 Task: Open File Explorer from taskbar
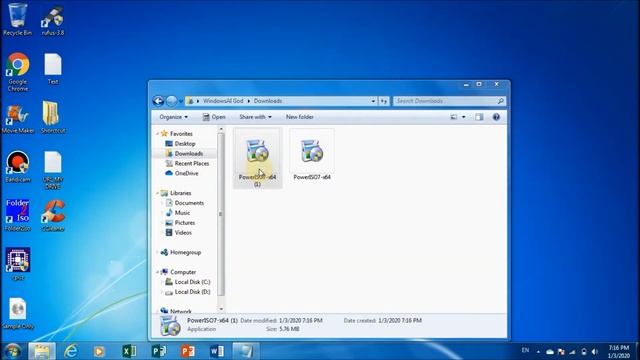(x=42, y=351)
